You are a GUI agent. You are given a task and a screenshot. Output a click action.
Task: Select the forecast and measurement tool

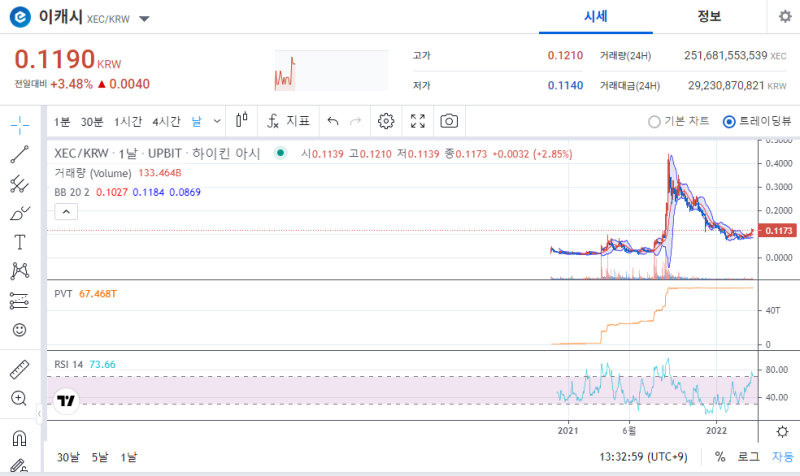[19, 301]
